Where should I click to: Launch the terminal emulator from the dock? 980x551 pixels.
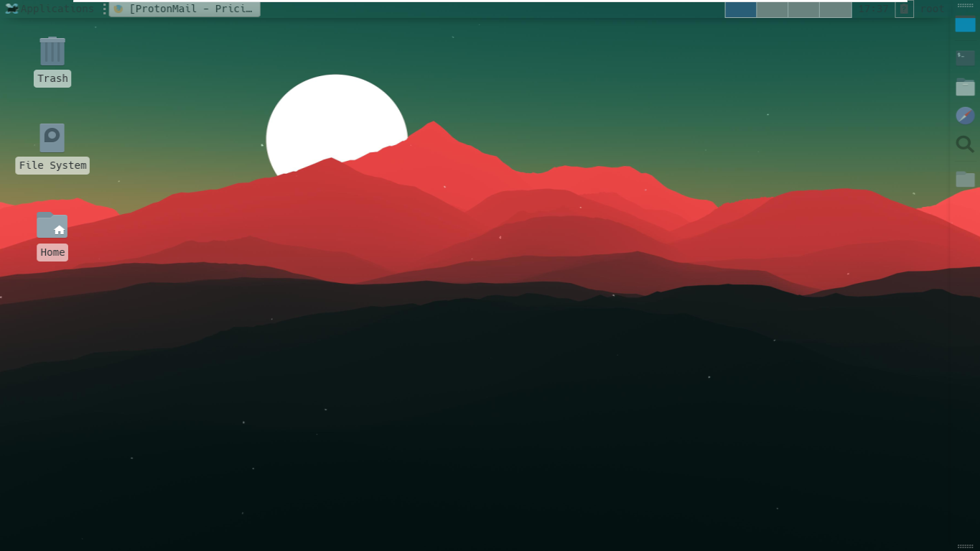point(965,57)
